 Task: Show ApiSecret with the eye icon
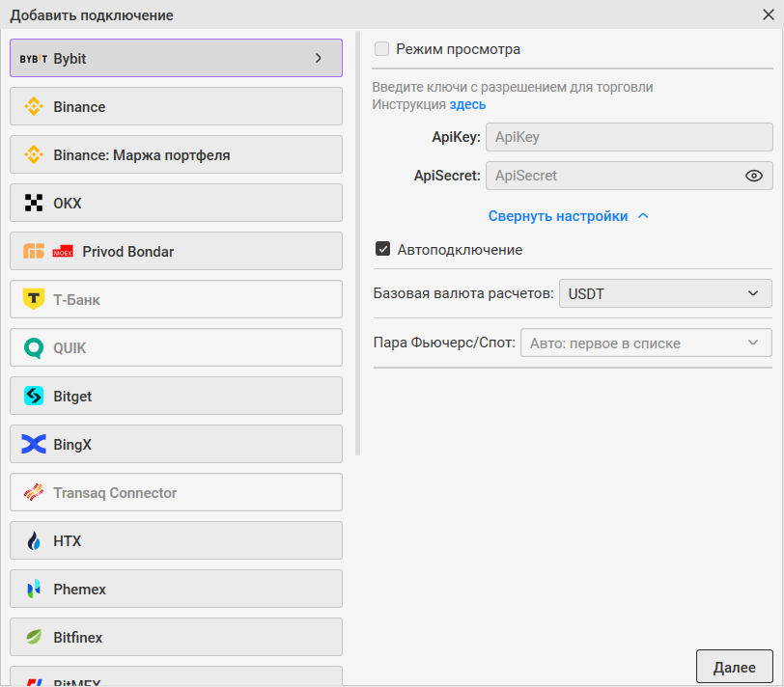coord(754,176)
